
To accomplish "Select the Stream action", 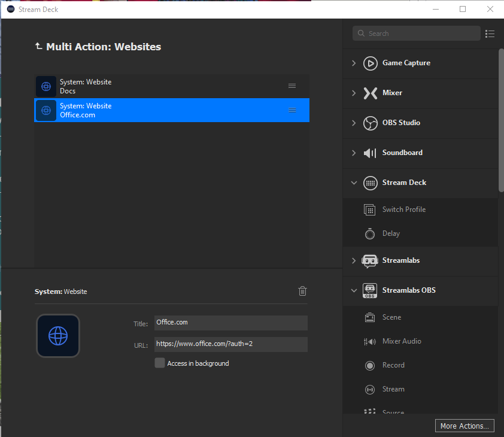I will coord(393,389).
